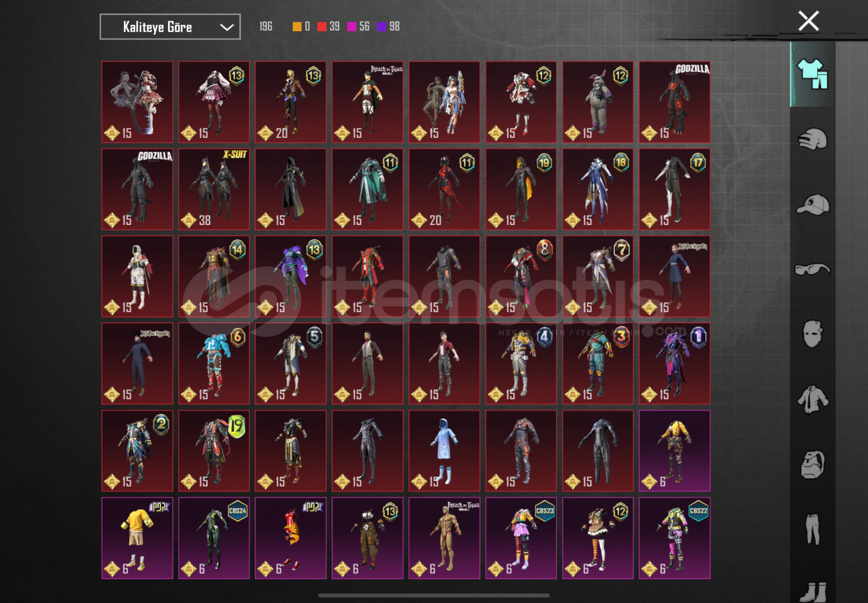Click the total item count 196
This screenshot has width=868, height=603.
coord(266,26)
